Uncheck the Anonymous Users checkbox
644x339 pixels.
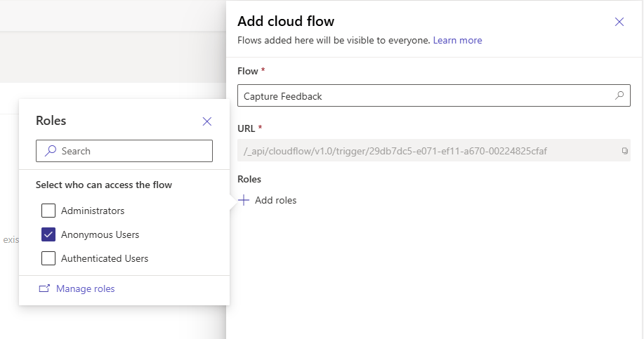pyautogui.click(x=48, y=234)
